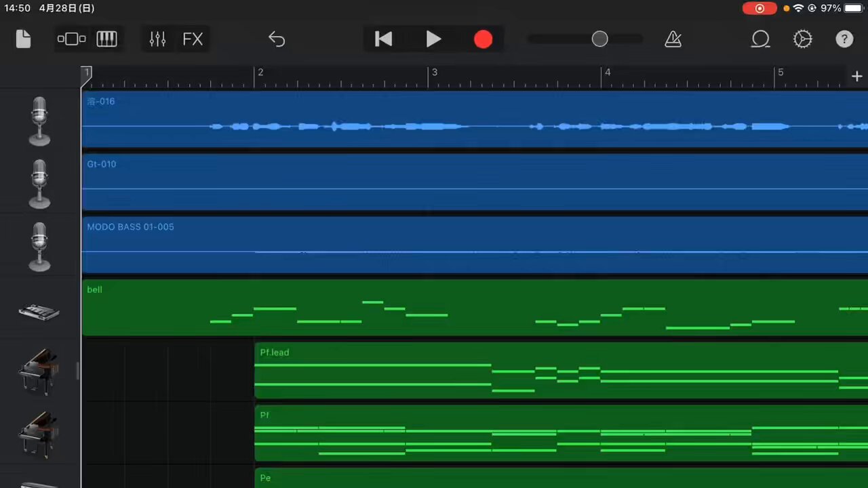
Task: Open song settings gear
Action: pyautogui.click(x=802, y=39)
